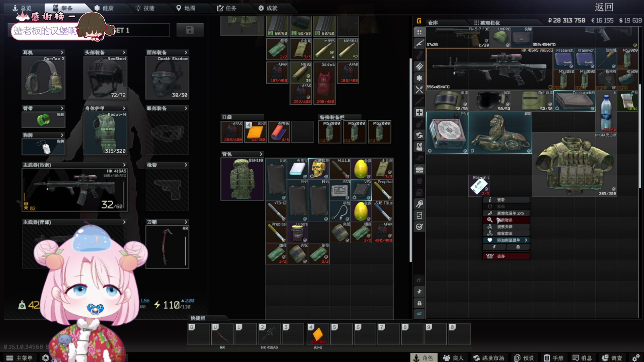
Task: Open the 手册 handbook button
Action: [554, 358]
